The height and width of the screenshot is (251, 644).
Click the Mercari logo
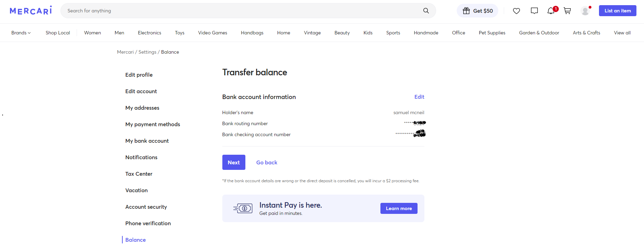pyautogui.click(x=31, y=11)
